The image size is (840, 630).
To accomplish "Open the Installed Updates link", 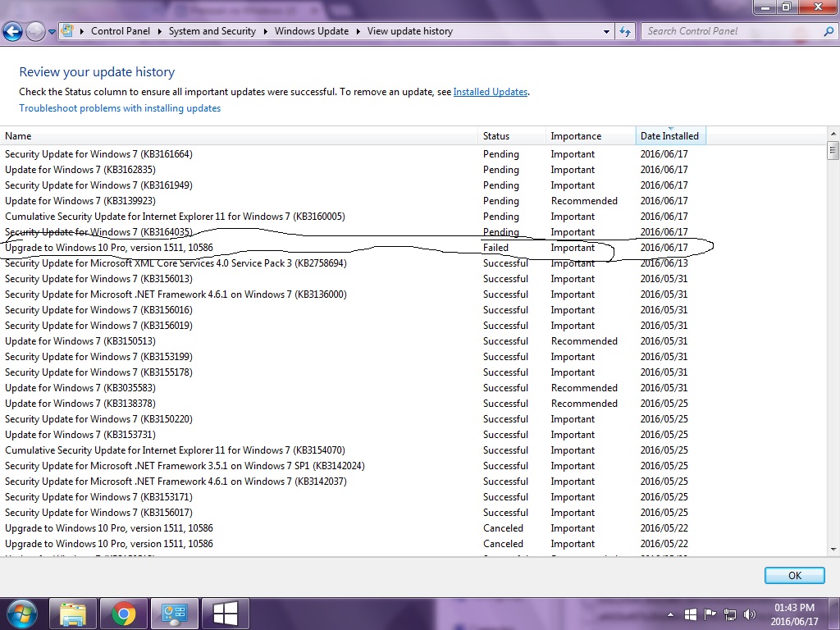I will click(x=491, y=92).
